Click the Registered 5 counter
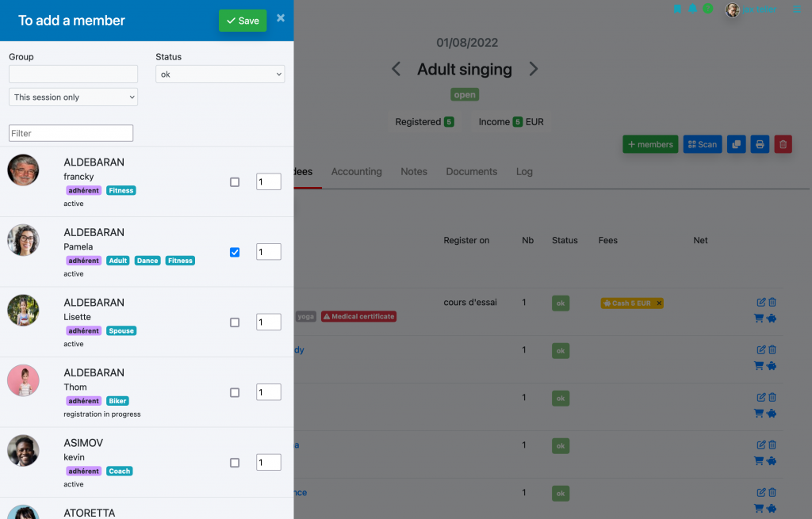 pyautogui.click(x=424, y=121)
